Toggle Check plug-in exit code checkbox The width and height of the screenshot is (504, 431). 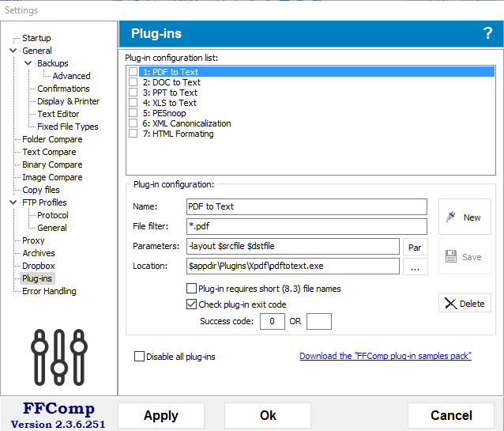pos(192,304)
